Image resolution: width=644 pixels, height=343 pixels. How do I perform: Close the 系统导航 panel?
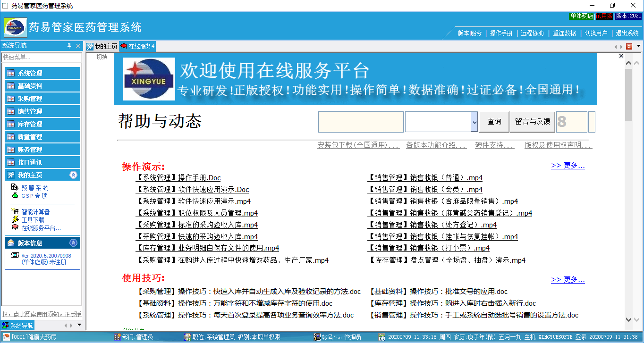(x=78, y=46)
